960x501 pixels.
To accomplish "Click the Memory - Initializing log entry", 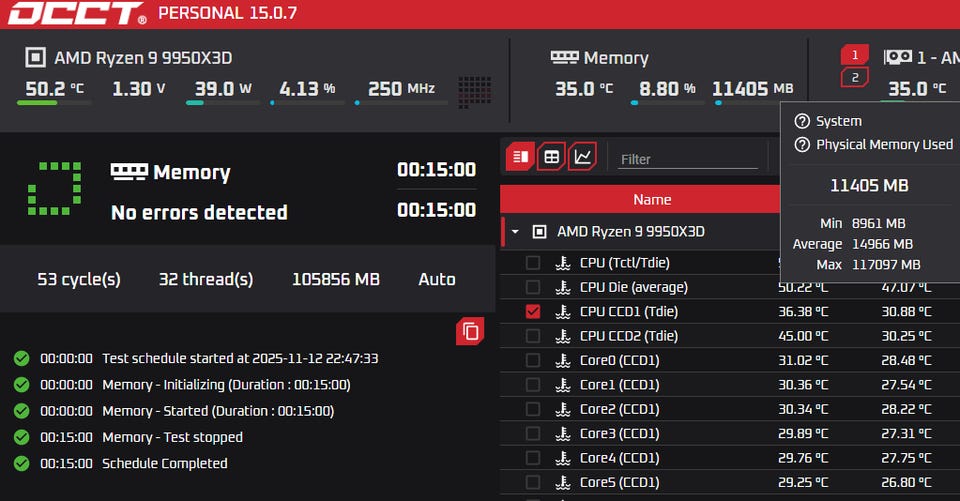I will [x=227, y=385].
